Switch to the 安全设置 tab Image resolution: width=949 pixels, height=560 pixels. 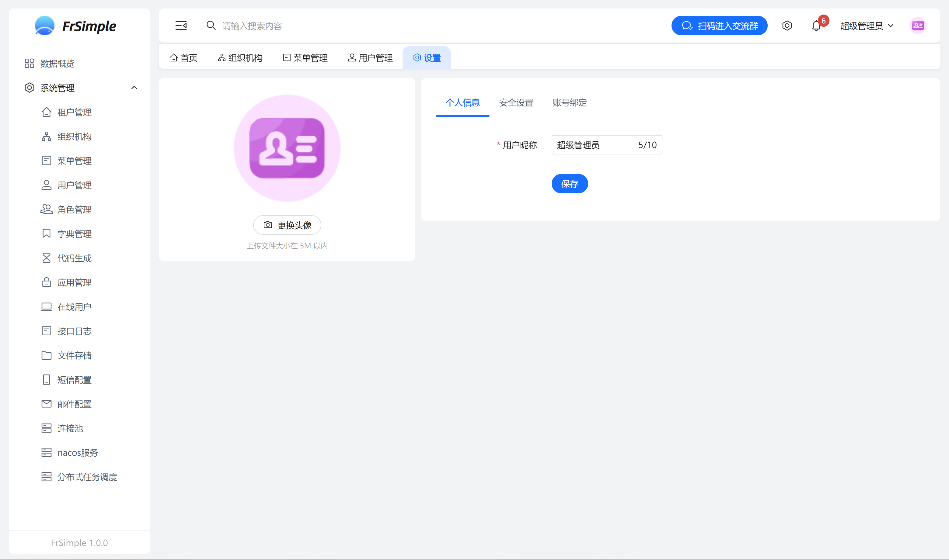516,103
